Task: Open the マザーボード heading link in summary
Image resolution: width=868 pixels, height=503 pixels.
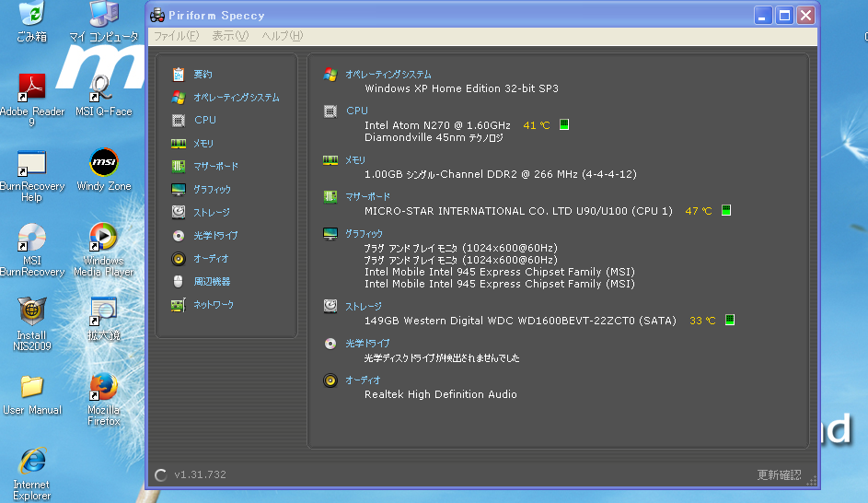Action: (367, 196)
